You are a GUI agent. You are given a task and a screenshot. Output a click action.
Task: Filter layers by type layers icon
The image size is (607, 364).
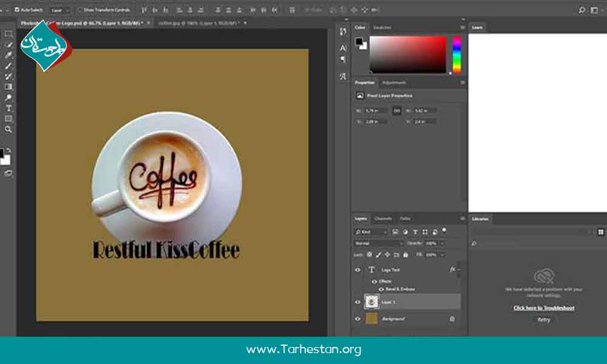415,232
